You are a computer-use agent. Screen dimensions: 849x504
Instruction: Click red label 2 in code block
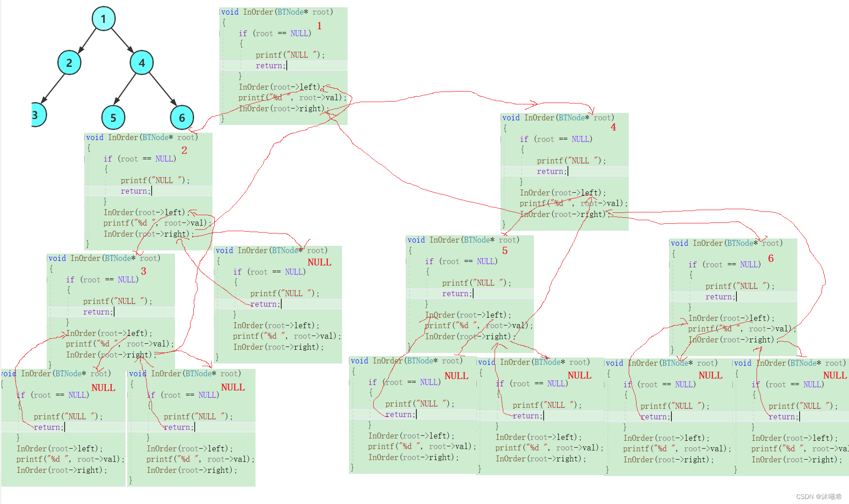point(184,150)
